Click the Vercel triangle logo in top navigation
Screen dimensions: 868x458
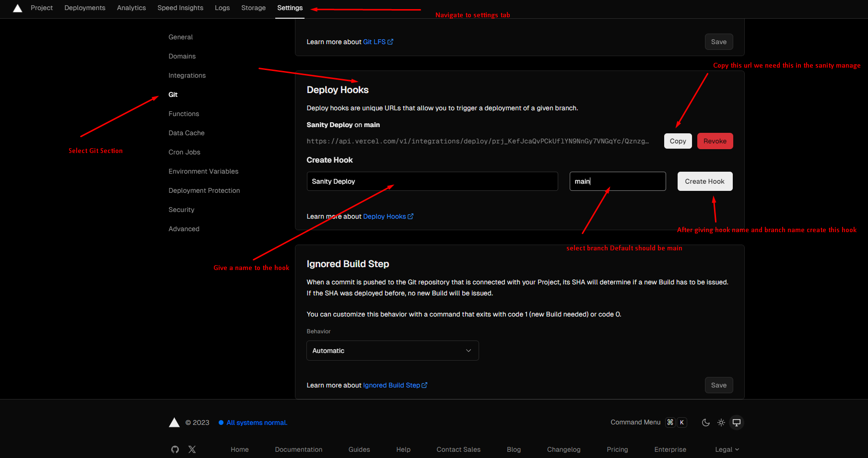coord(18,8)
